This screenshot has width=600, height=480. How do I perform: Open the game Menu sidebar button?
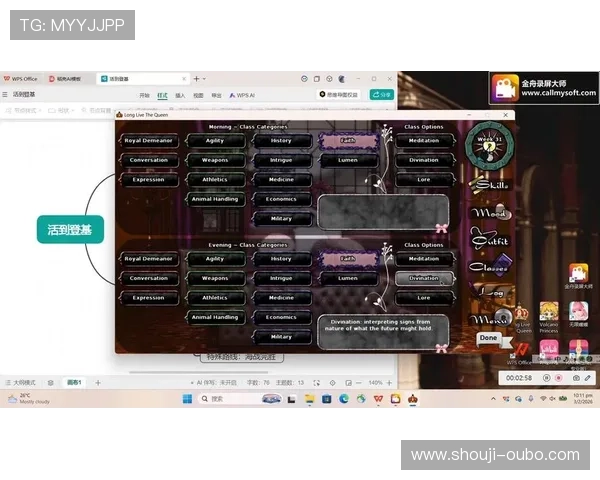(491, 319)
